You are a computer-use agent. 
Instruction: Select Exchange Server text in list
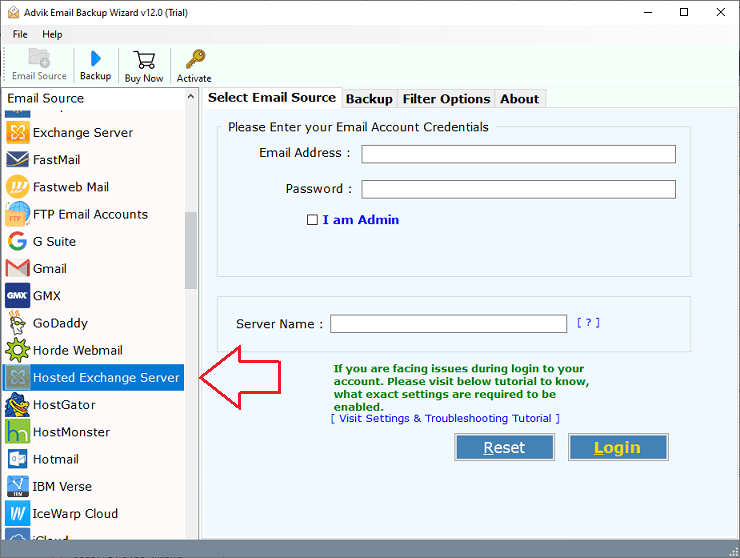pyautogui.click(x=83, y=133)
